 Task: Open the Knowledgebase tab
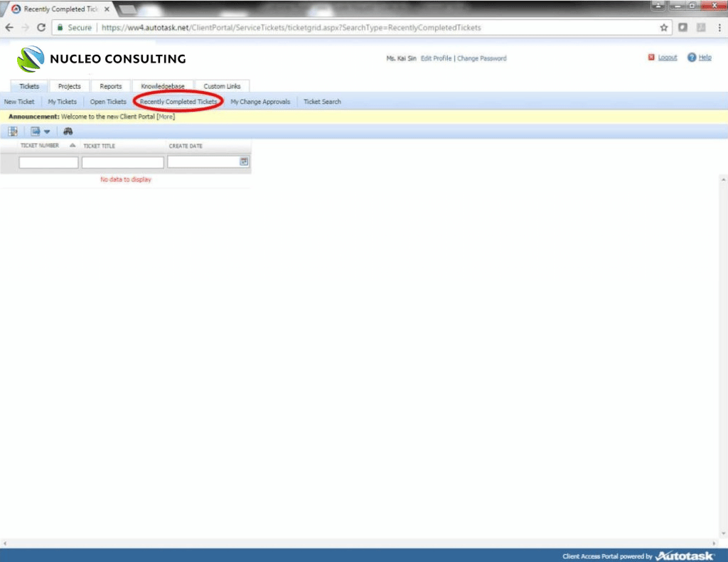[163, 86]
